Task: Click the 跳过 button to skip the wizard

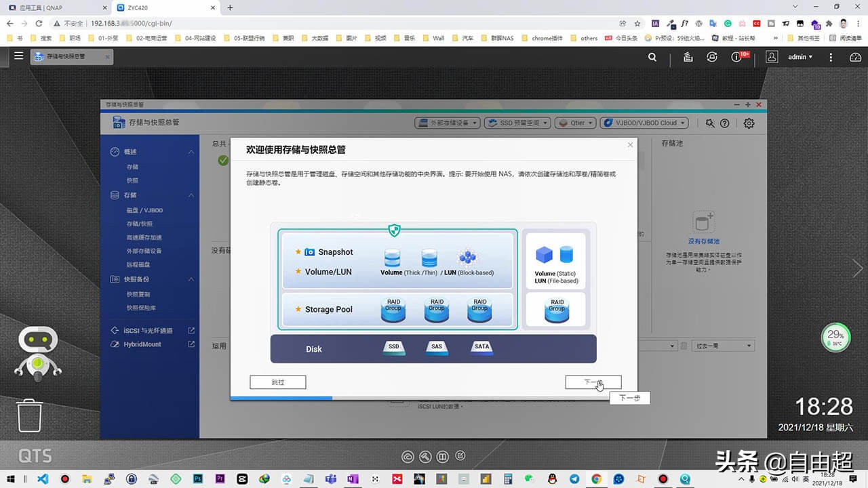Action: click(277, 382)
